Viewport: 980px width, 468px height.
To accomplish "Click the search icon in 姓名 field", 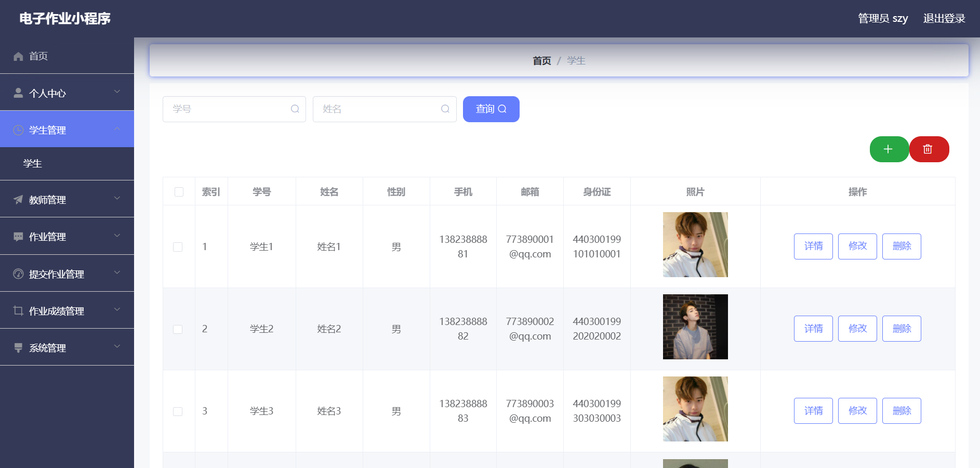I will (x=445, y=109).
